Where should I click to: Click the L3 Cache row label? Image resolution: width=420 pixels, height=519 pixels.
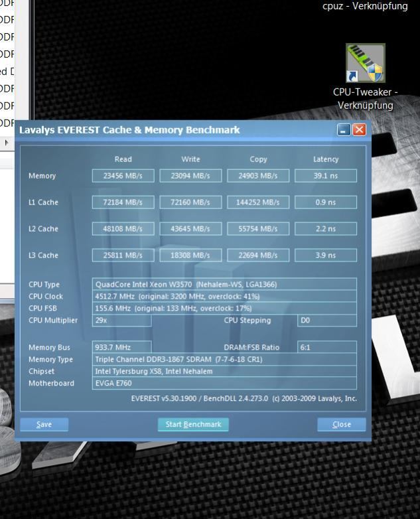coord(43,256)
